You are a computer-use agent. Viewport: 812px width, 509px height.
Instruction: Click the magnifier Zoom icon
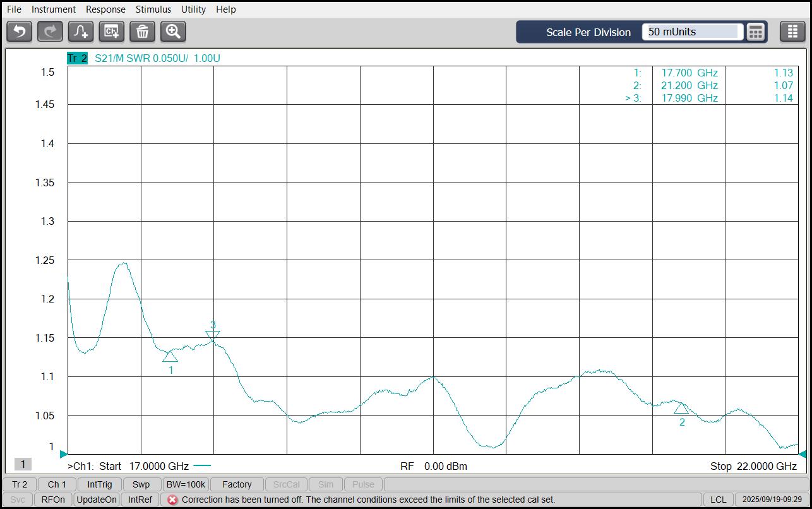click(173, 32)
